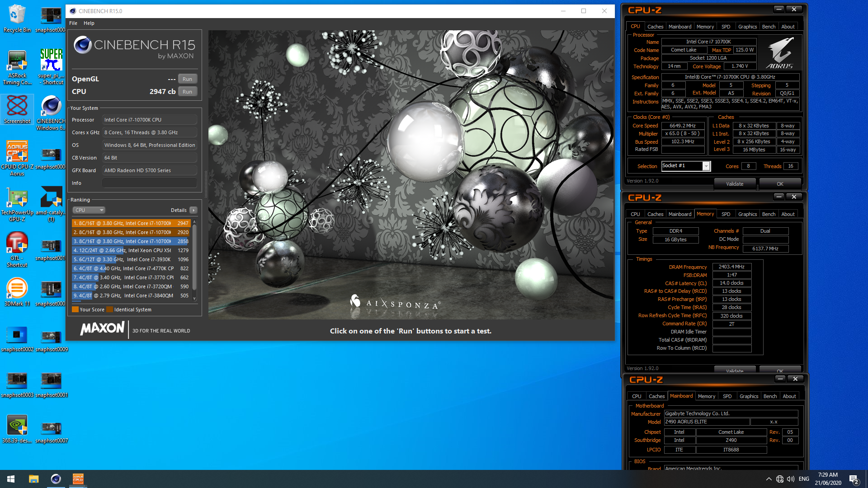Click the ranking list scrollbar
868x488 pixels.
194,258
